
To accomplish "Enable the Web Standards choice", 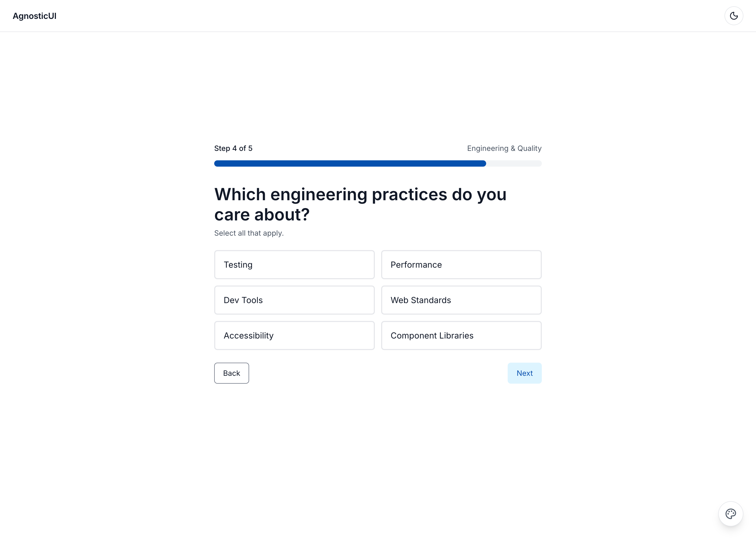I will tap(461, 300).
